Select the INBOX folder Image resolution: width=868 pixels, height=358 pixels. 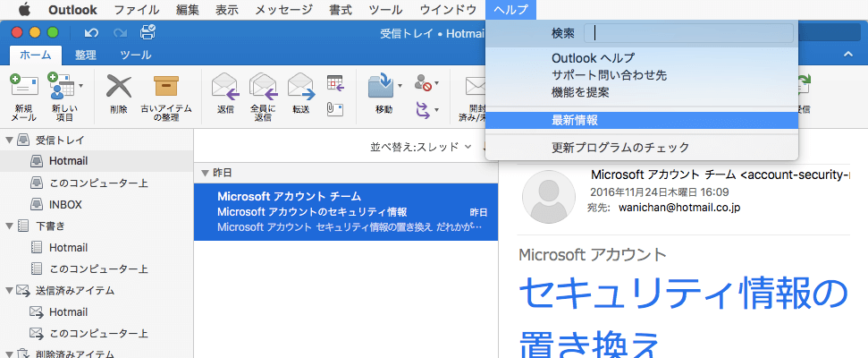click(x=97, y=204)
